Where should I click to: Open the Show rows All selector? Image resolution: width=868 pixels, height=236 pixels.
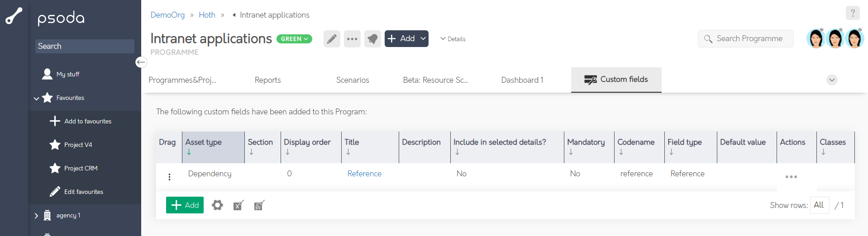tap(819, 205)
